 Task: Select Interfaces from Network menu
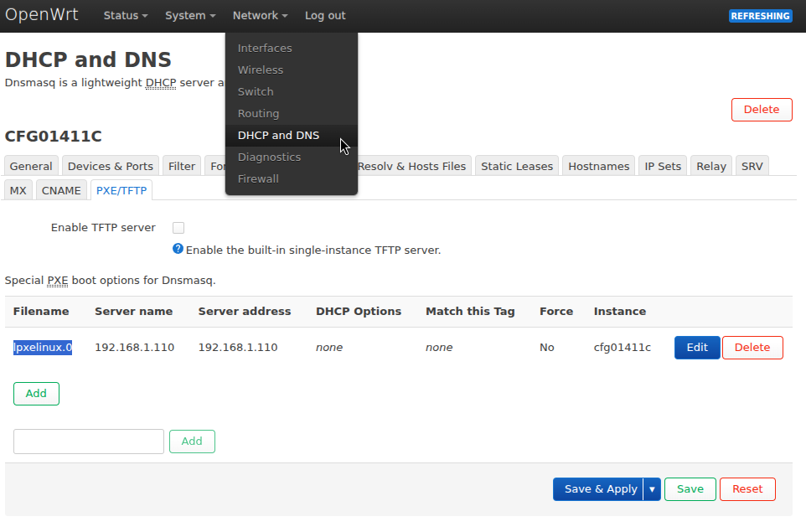(265, 48)
